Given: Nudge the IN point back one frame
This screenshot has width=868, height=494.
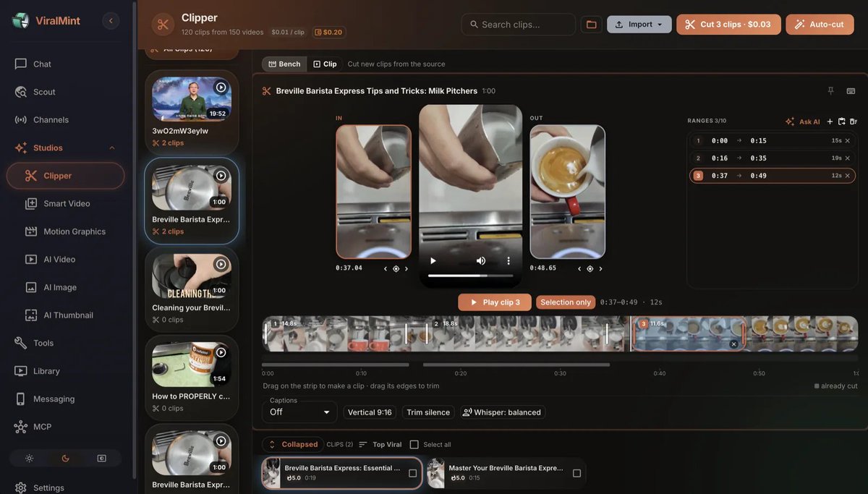Looking at the screenshot, I should [x=385, y=268].
